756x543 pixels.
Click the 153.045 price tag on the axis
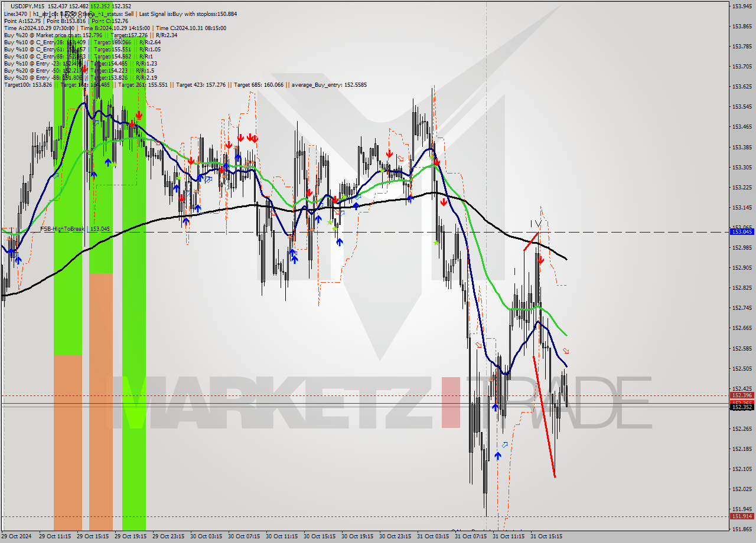742,232
